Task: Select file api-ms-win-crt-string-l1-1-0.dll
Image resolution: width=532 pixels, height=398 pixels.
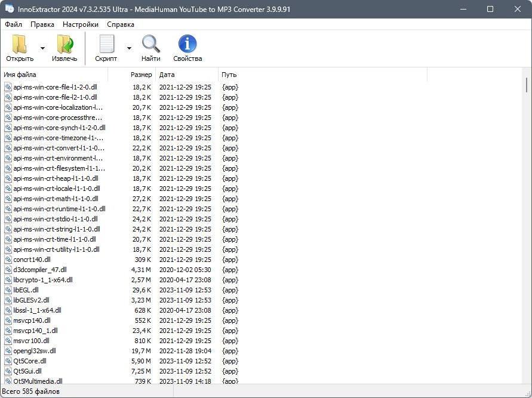Action: coord(57,230)
